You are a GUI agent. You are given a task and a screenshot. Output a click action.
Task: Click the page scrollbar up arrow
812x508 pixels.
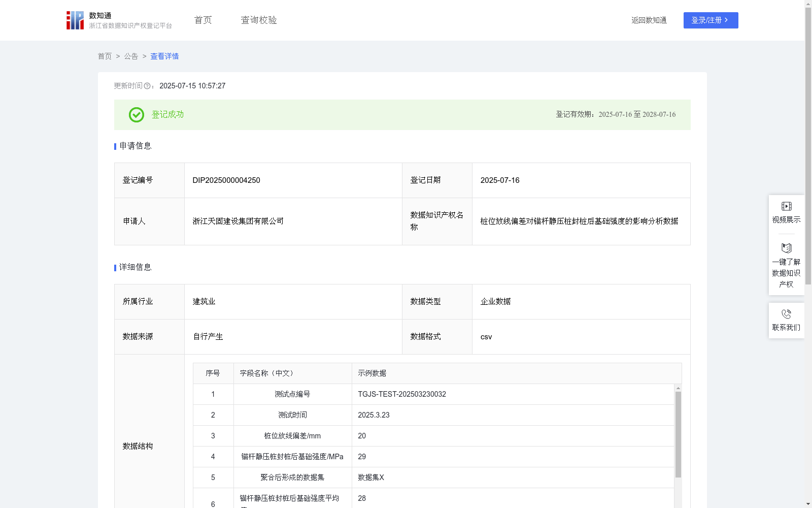point(808,4)
